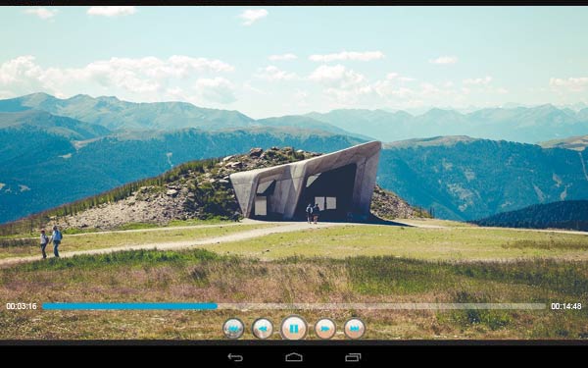
Task: Skip to the previous track
Action: [233, 329]
